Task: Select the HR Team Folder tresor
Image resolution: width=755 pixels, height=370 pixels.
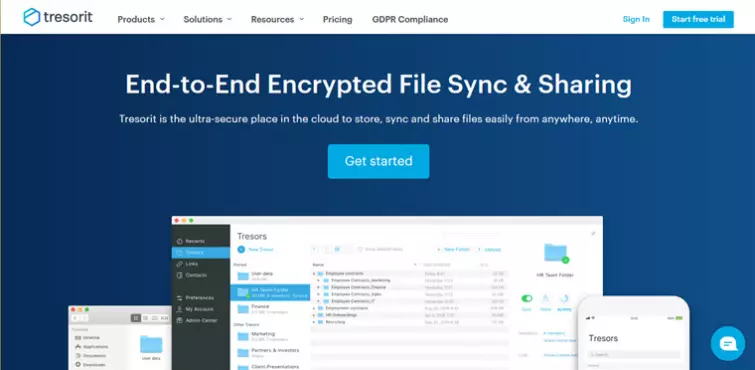Action: coord(270,292)
